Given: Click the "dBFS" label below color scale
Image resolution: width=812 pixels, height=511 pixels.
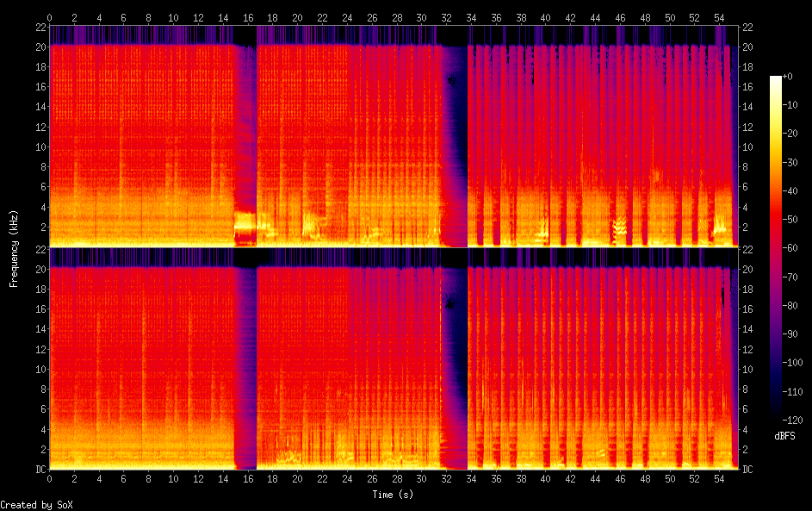Looking at the screenshot, I should 784,436.
